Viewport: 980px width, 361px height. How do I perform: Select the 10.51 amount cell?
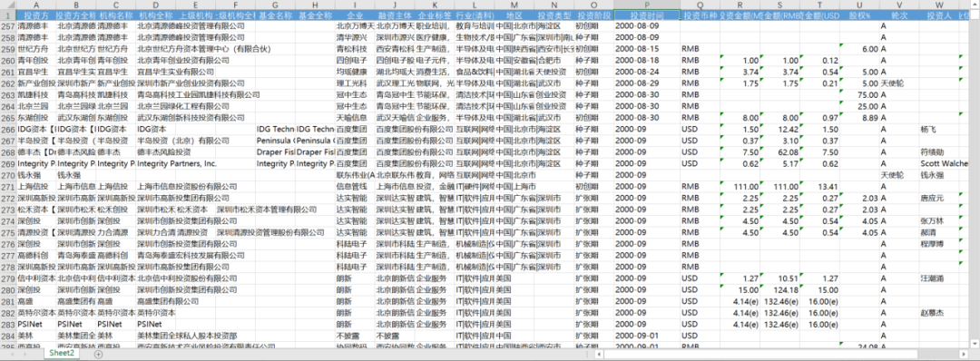(x=780, y=278)
